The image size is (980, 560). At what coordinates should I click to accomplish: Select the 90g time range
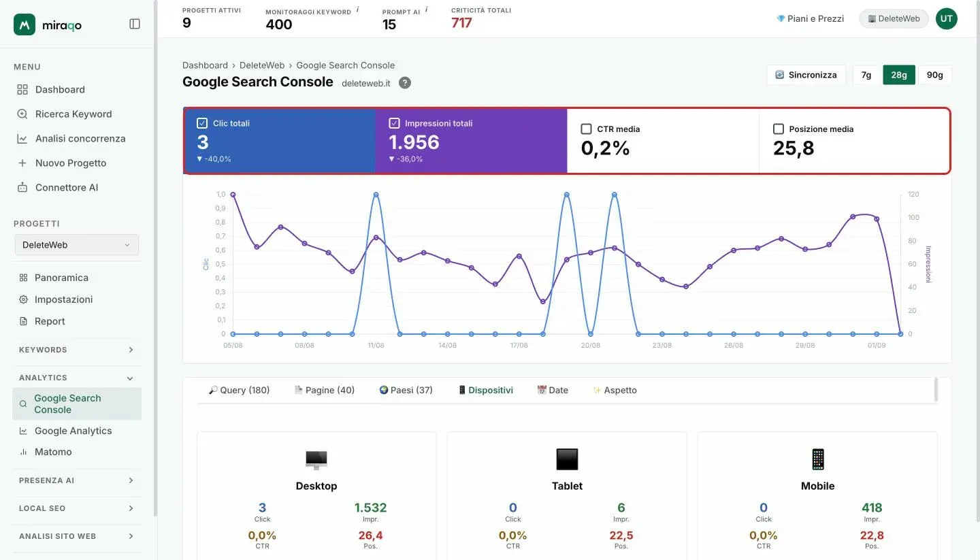[x=935, y=75]
